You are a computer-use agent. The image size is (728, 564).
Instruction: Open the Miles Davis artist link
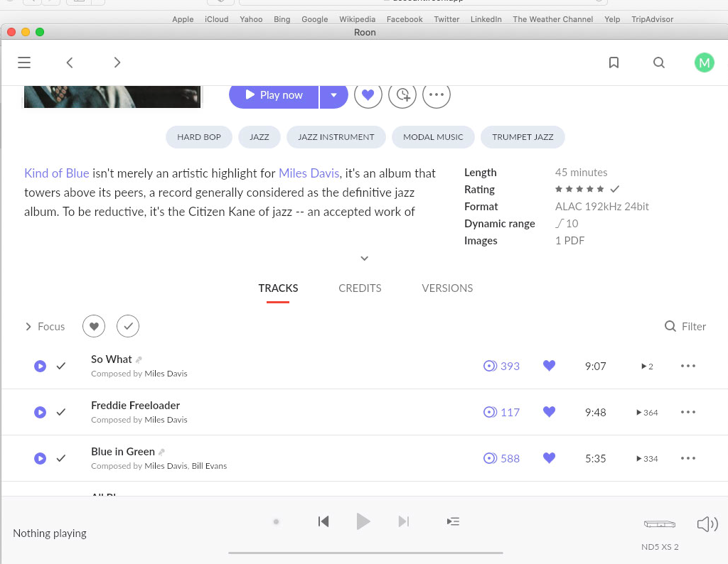(x=309, y=173)
